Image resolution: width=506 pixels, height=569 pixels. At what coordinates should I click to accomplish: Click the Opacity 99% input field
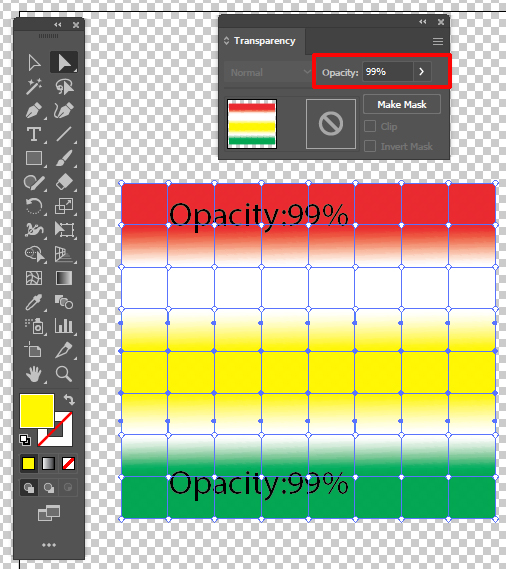(x=388, y=71)
